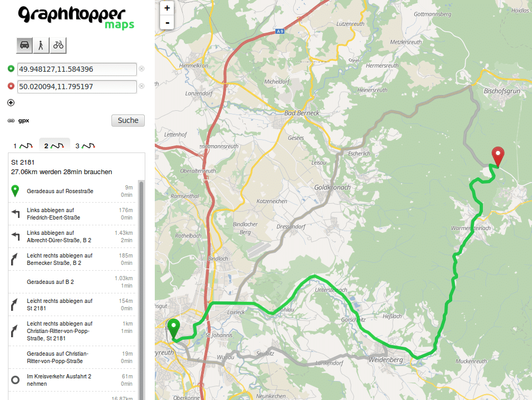The image size is (532, 400).
Task: Select the car routing mode
Action: (24, 45)
